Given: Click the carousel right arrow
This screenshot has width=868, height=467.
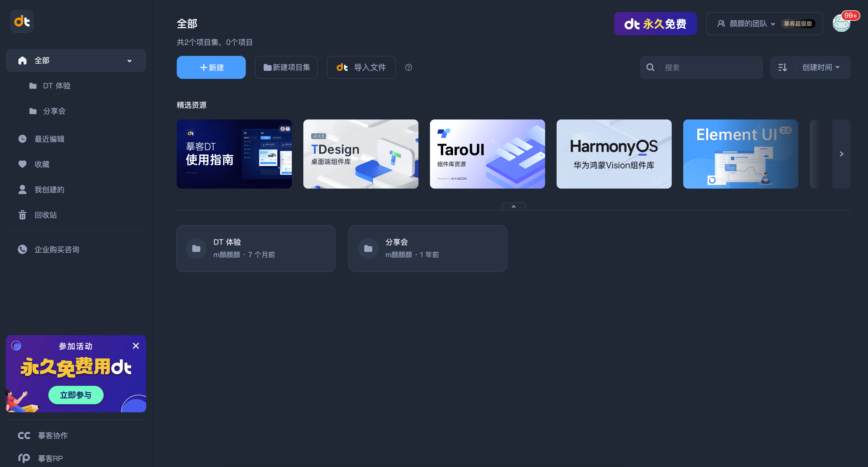Looking at the screenshot, I should click(842, 154).
